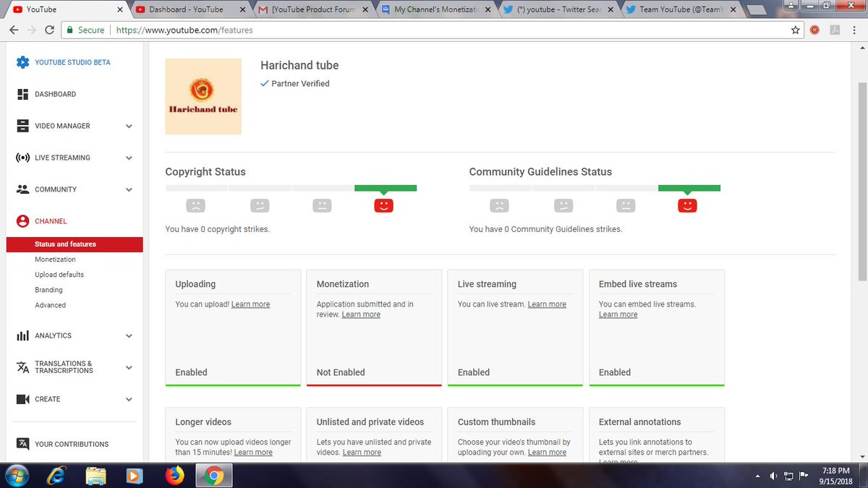This screenshot has height=488, width=868.
Task: Click Learn more in Embed live streams card
Action: pos(618,314)
